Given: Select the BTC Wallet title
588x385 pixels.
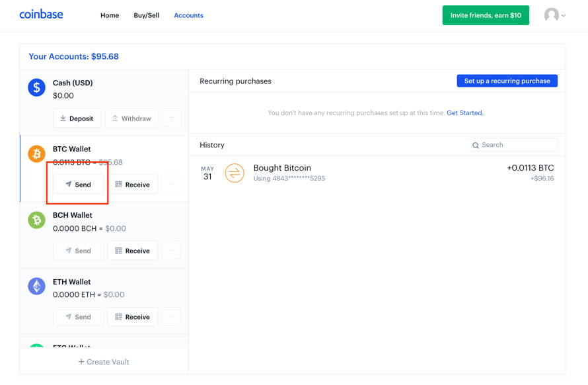Looking at the screenshot, I should point(71,149).
